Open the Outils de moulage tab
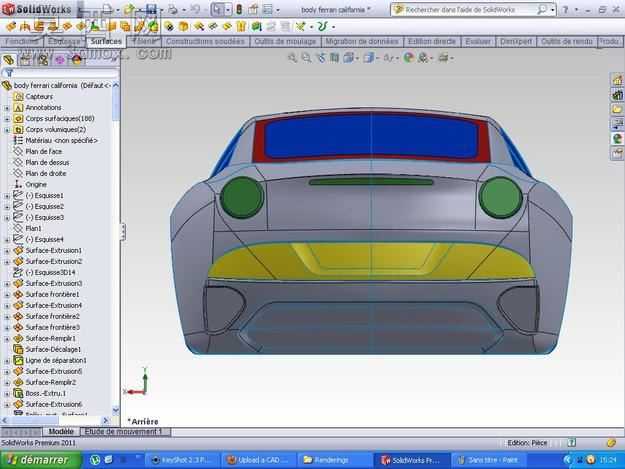 [285, 41]
